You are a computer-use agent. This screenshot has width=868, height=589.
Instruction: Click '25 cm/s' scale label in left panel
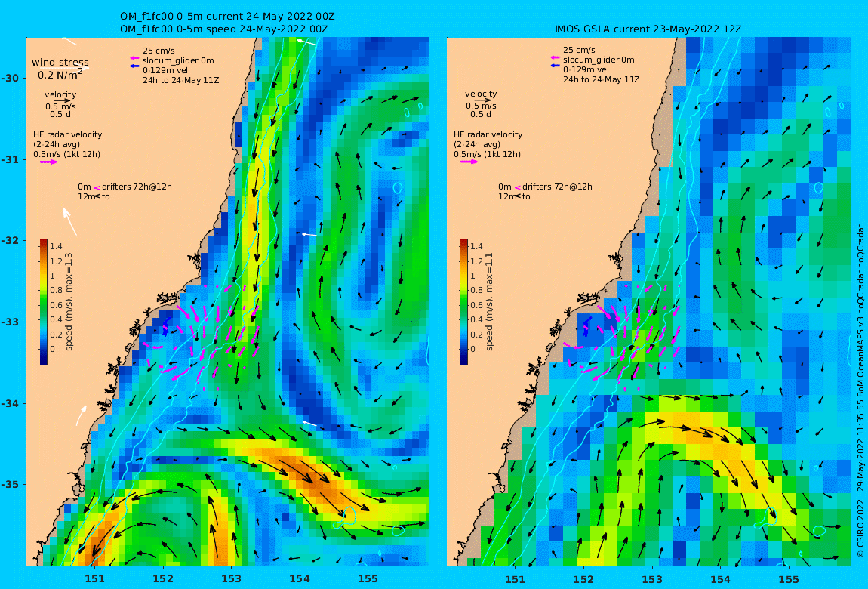(159, 51)
